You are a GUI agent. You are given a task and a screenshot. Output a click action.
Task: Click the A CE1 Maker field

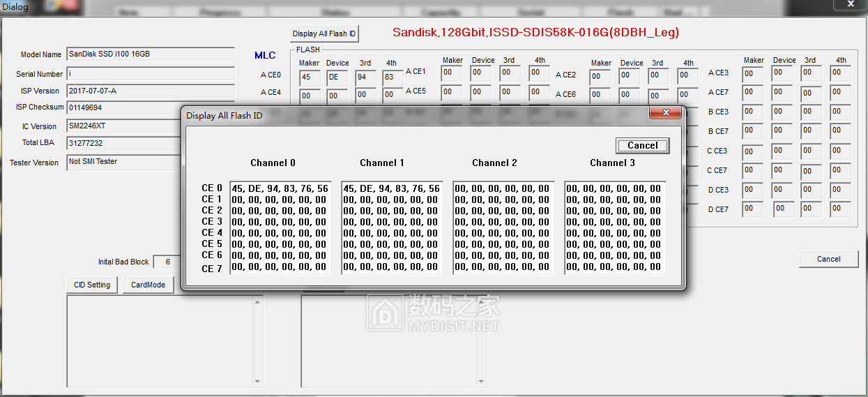pyautogui.click(x=452, y=73)
